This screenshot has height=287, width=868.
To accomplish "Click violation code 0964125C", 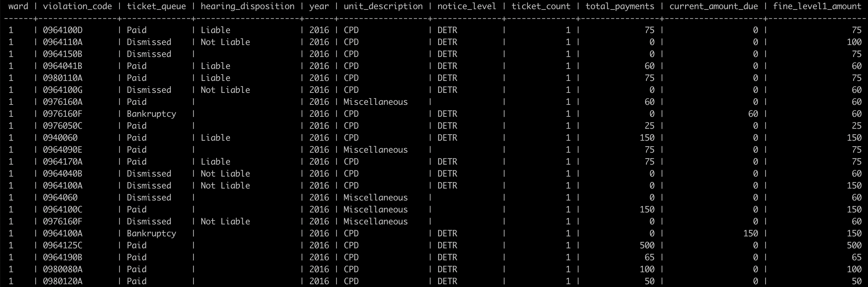I will (63, 245).
